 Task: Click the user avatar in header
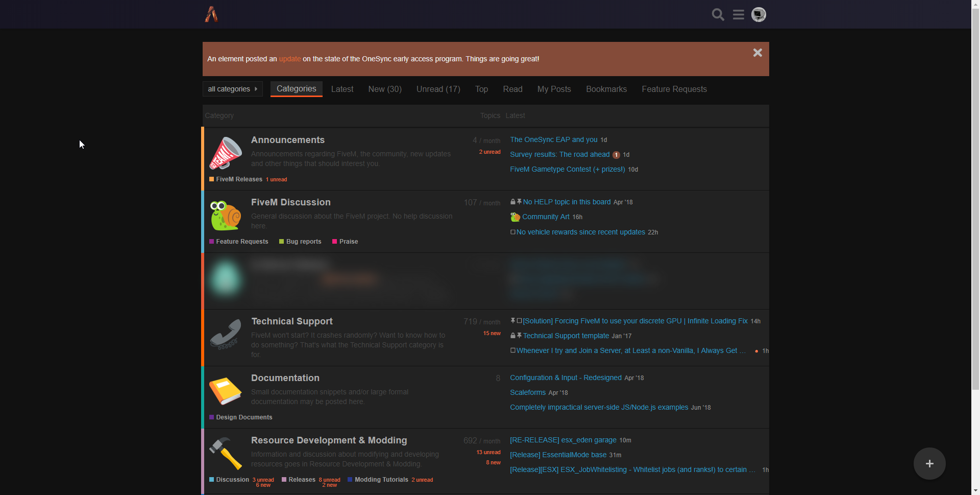click(x=758, y=15)
